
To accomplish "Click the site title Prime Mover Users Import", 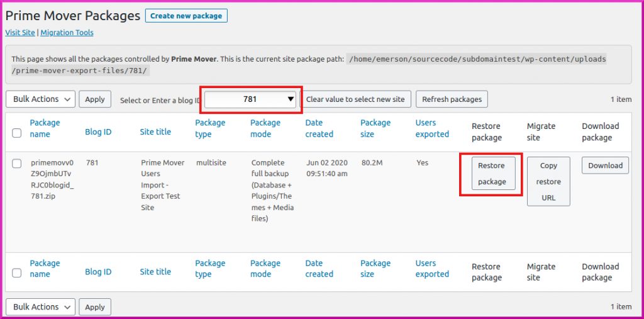I will click(163, 185).
